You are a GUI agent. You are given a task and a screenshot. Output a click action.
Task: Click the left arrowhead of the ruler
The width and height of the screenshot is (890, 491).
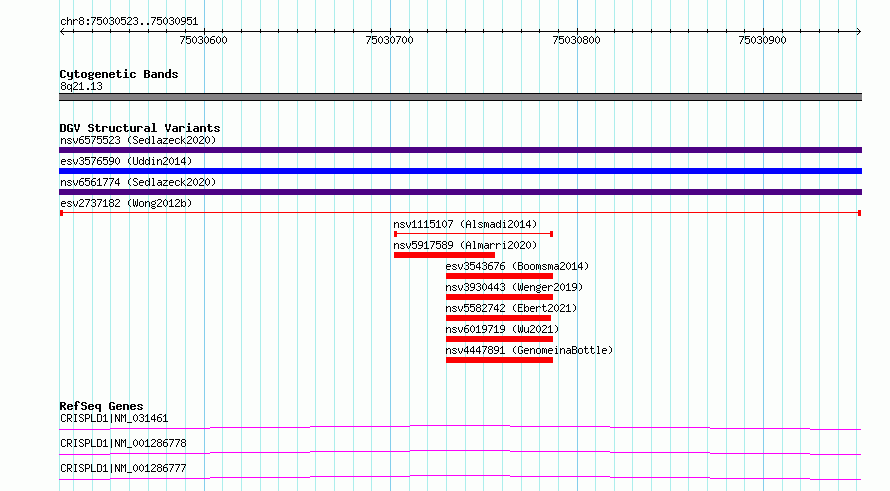tap(62, 32)
